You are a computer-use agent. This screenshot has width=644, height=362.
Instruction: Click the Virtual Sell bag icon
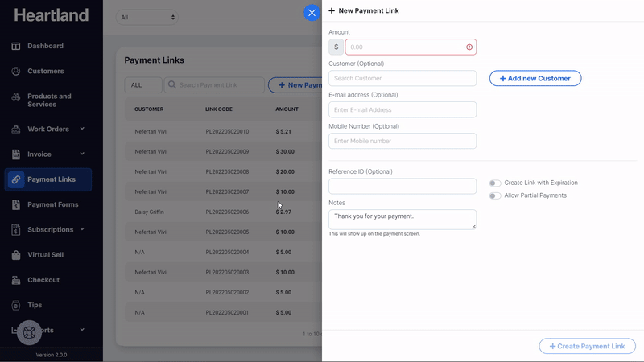click(x=16, y=255)
